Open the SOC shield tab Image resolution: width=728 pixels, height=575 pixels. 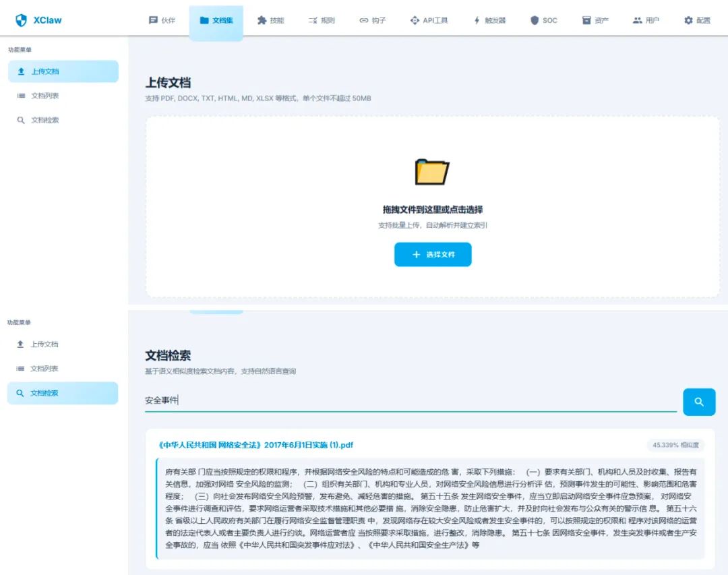tap(543, 20)
